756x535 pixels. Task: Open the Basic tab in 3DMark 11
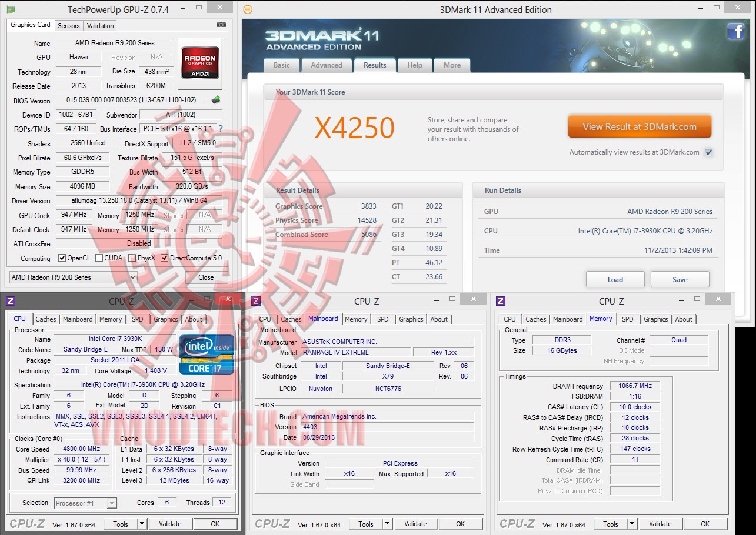pos(282,65)
